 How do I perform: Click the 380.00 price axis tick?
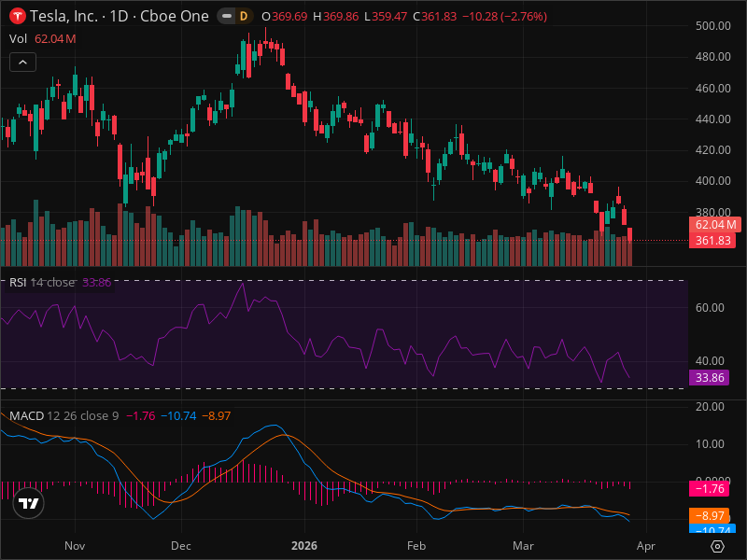point(712,212)
